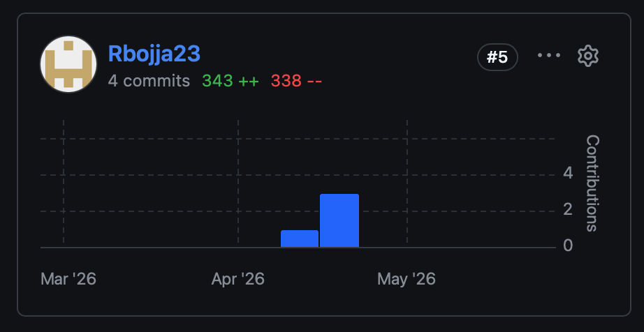
Task: Open the settings gear icon
Action: point(587,56)
